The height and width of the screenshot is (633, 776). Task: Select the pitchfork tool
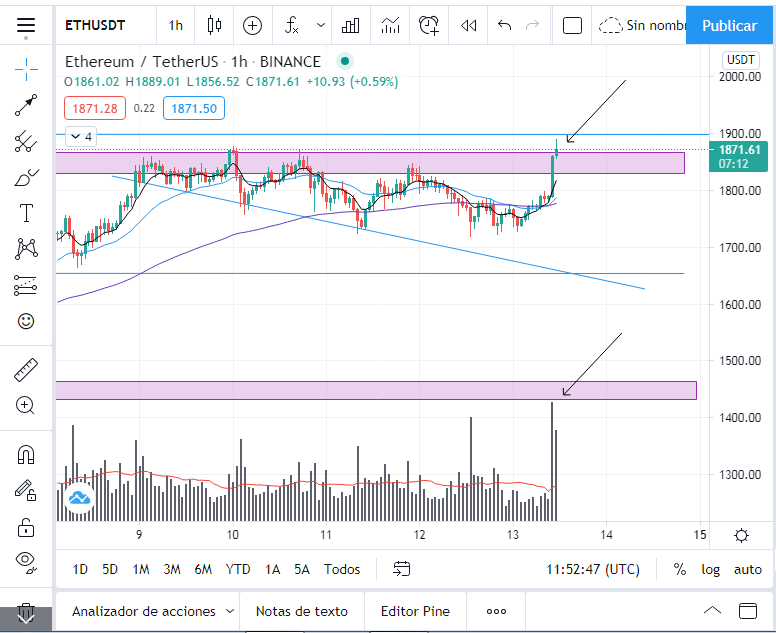tap(26, 142)
